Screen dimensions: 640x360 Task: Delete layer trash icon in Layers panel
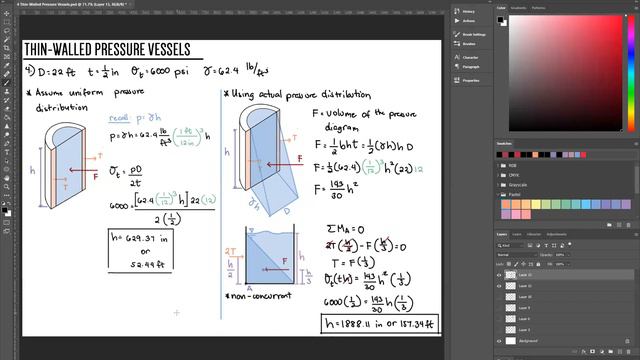629,351
